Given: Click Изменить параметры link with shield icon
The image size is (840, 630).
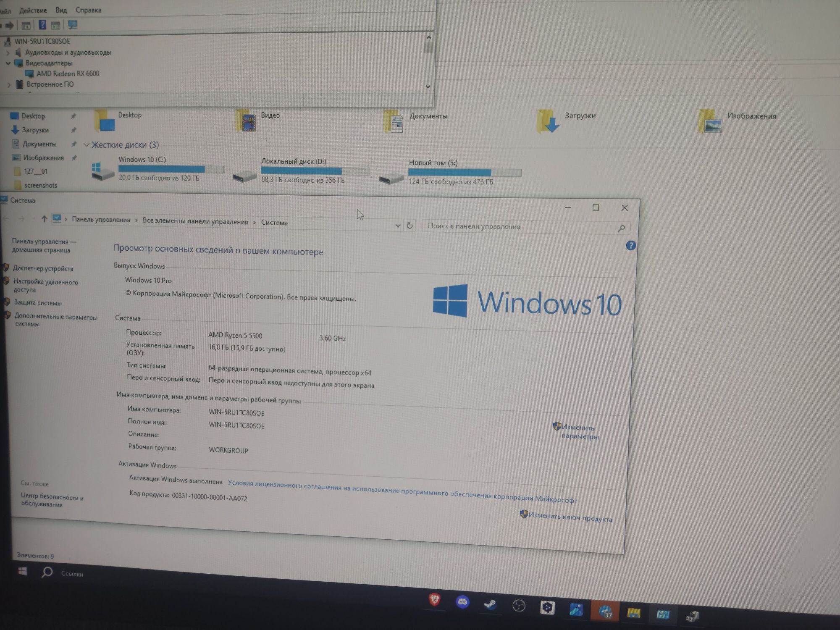Looking at the screenshot, I should coord(580,432).
